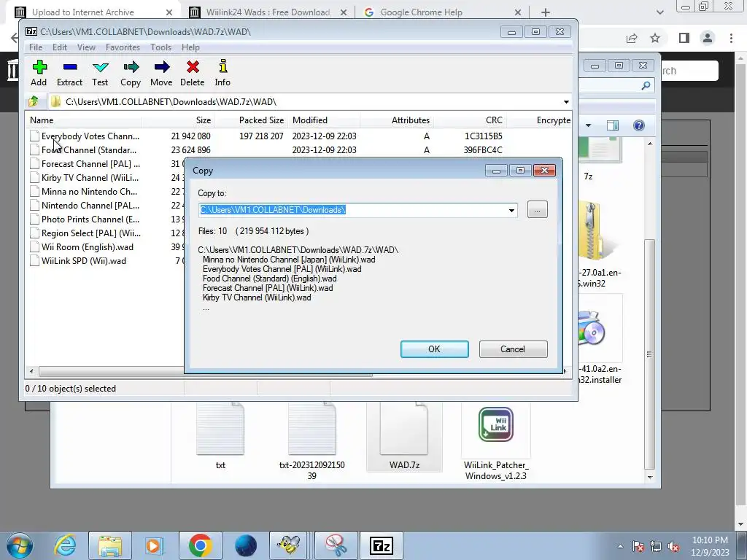Open the File menu in 7-Zip
This screenshot has height=560, width=747.
36,47
